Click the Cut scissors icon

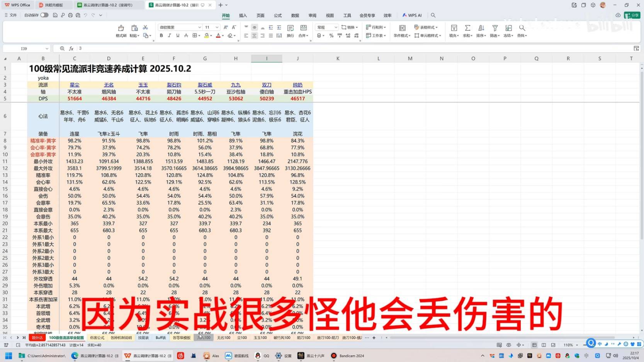(x=145, y=27)
